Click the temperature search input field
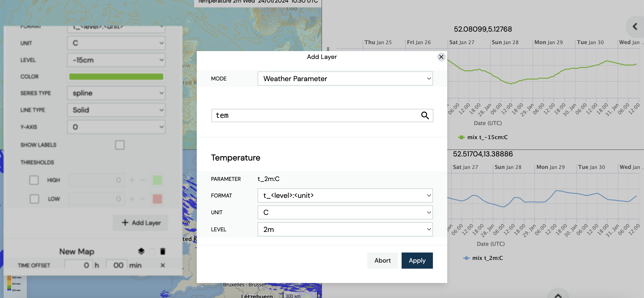The height and width of the screenshot is (298, 644). coord(322,115)
